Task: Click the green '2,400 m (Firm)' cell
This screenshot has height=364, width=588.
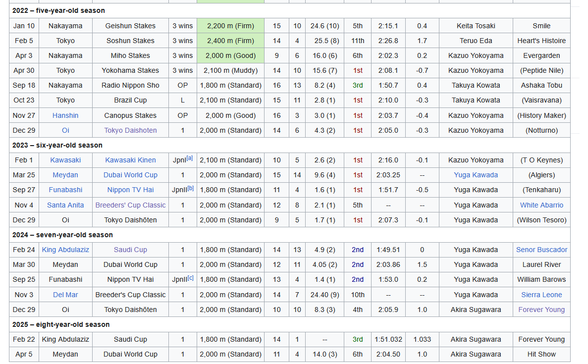Action: click(x=230, y=41)
